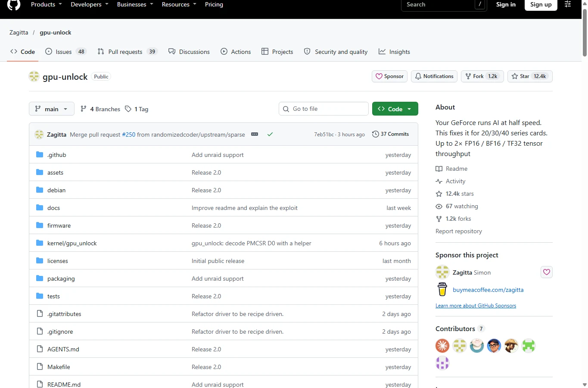Open the firmware folder
This screenshot has width=588, height=388.
tap(59, 225)
